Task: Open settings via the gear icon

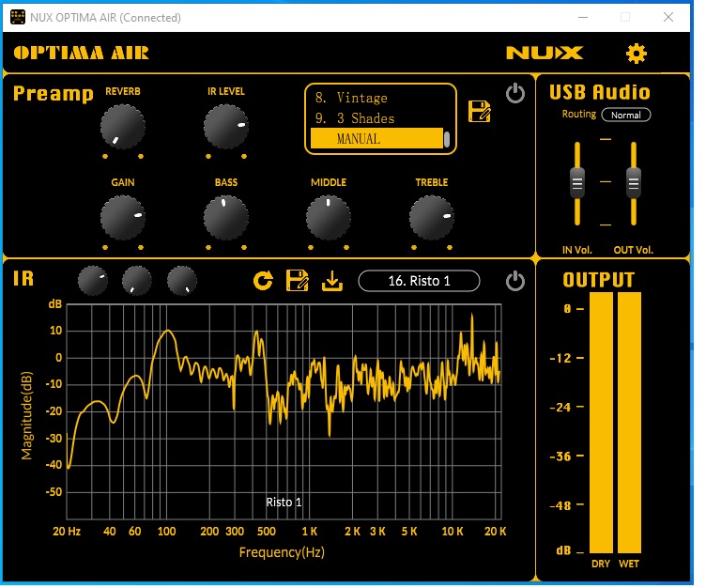Action: pyautogui.click(x=637, y=54)
